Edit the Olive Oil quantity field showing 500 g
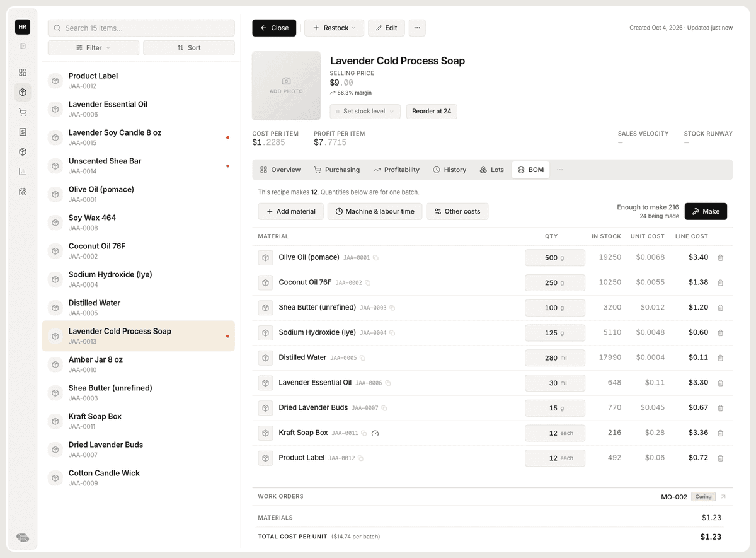The image size is (756, 558). click(555, 258)
